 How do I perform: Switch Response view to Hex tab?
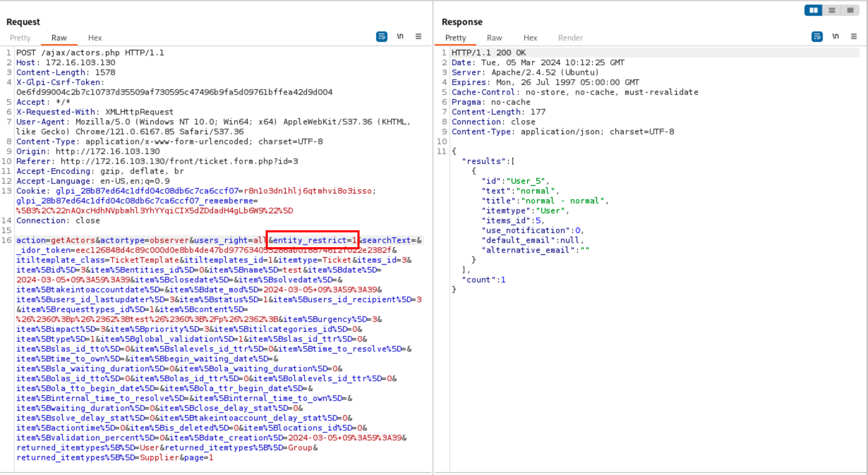(x=530, y=38)
